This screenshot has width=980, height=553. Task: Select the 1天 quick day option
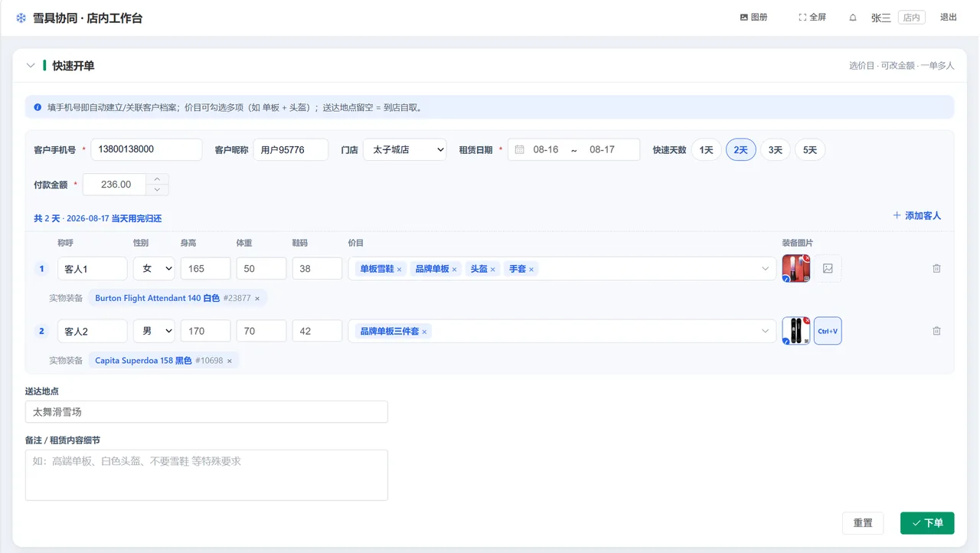click(x=706, y=150)
